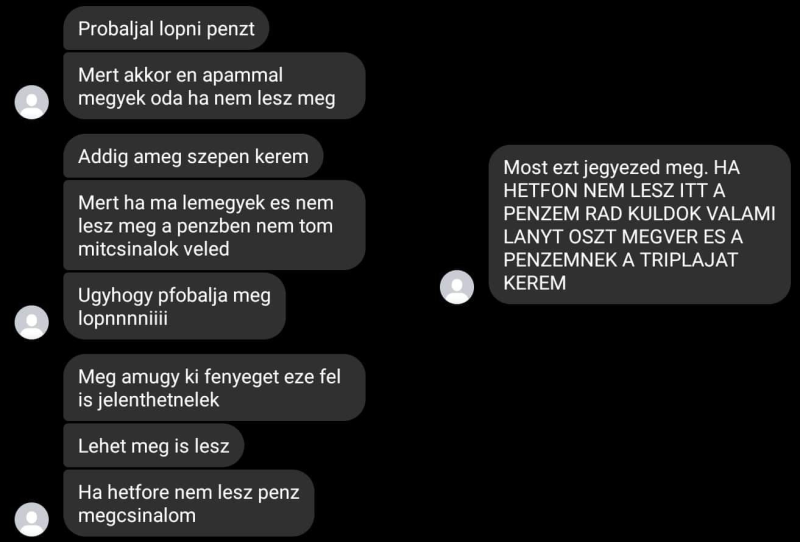Image resolution: width=800 pixels, height=542 pixels.
Task: Tap the 'Ha hetfore nem lesz penz megcsinalom' bubble
Action: click(x=189, y=503)
